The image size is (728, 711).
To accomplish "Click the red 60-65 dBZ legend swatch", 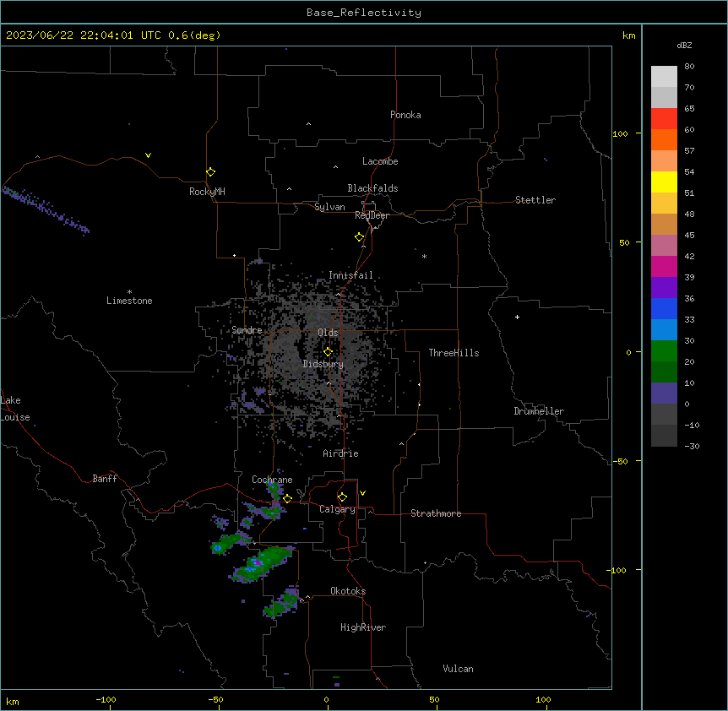I will click(664, 118).
